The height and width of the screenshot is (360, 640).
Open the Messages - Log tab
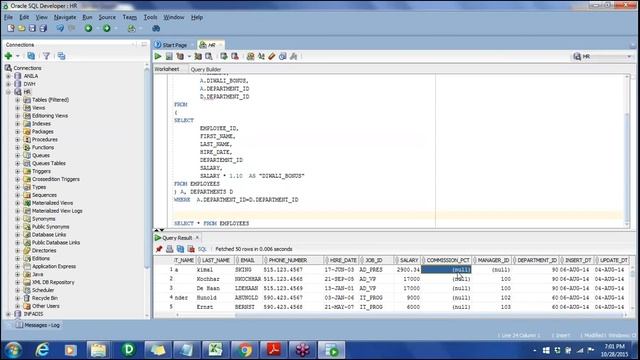click(39, 325)
